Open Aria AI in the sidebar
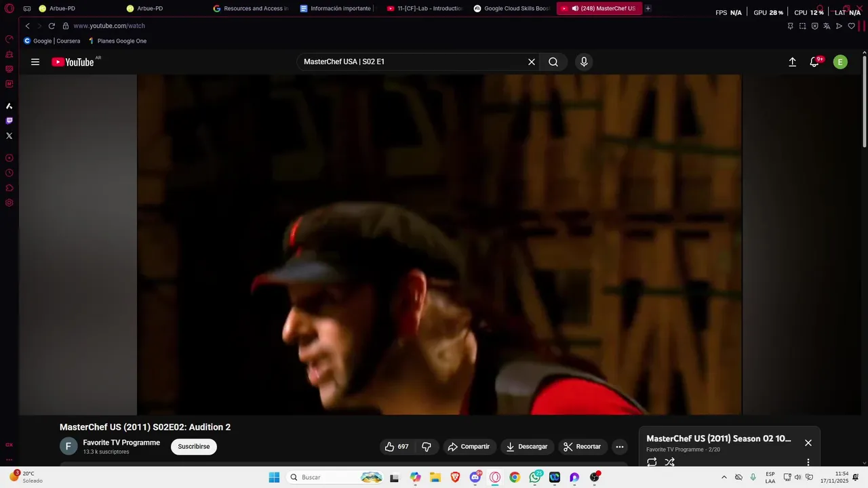Image resolution: width=868 pixels, height=488 pixels. tap(9, 106)
